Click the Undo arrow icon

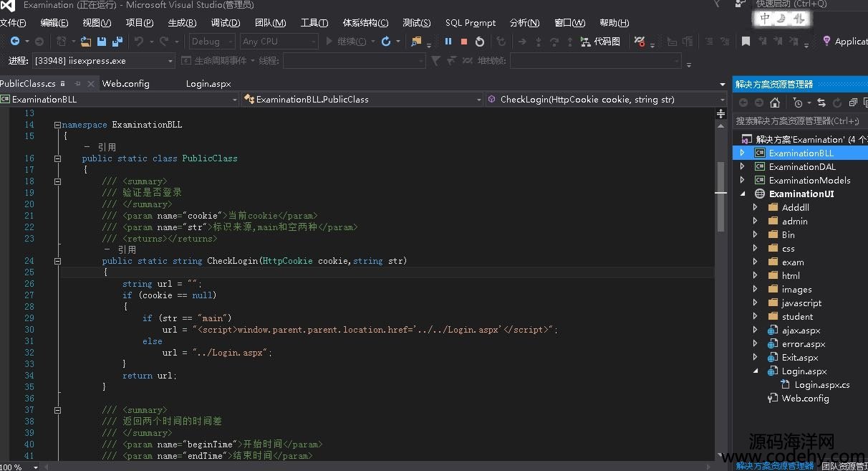139,42
